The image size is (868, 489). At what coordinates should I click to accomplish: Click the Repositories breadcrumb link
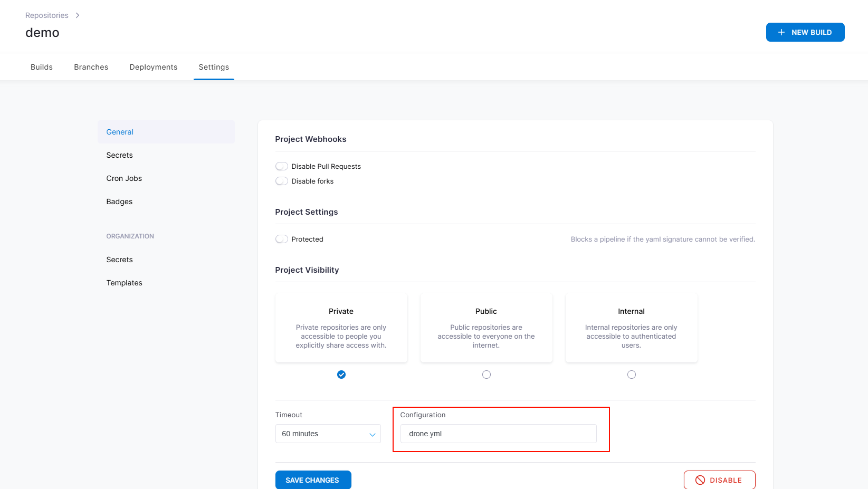[x=47, y=15]
